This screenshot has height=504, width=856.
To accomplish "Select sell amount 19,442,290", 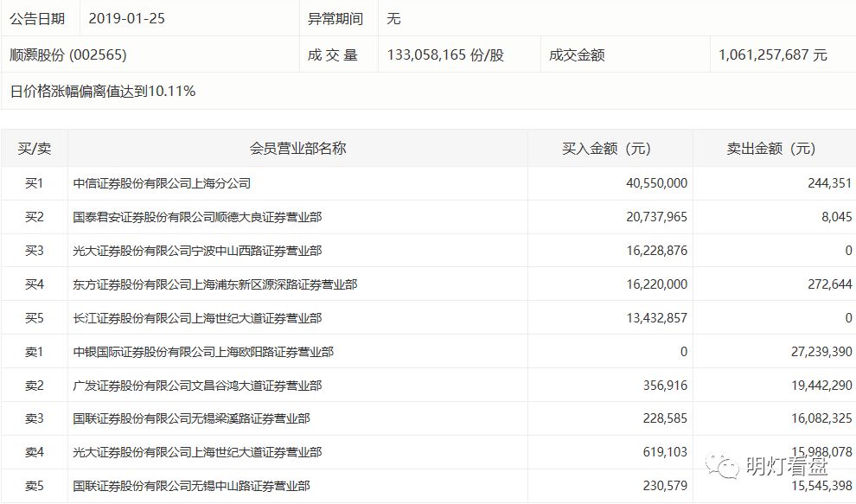I will [x=821, y=386].
